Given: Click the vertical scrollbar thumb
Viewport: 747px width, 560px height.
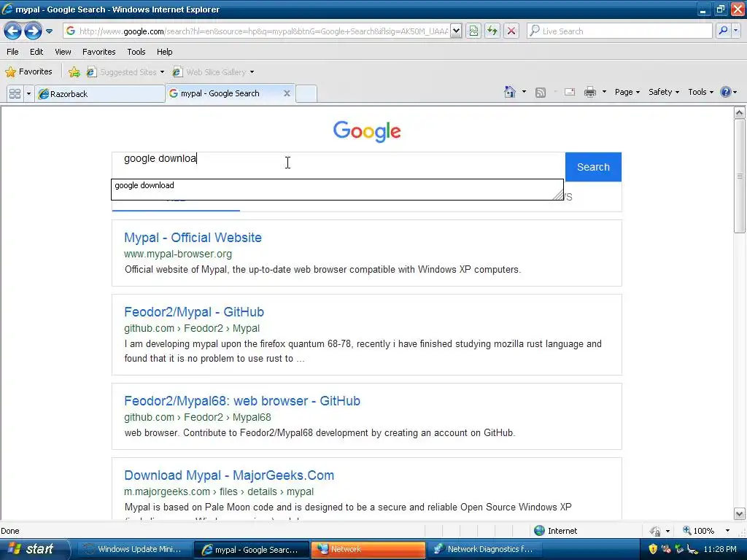Looking at the screenshot, I should point(740,176).
